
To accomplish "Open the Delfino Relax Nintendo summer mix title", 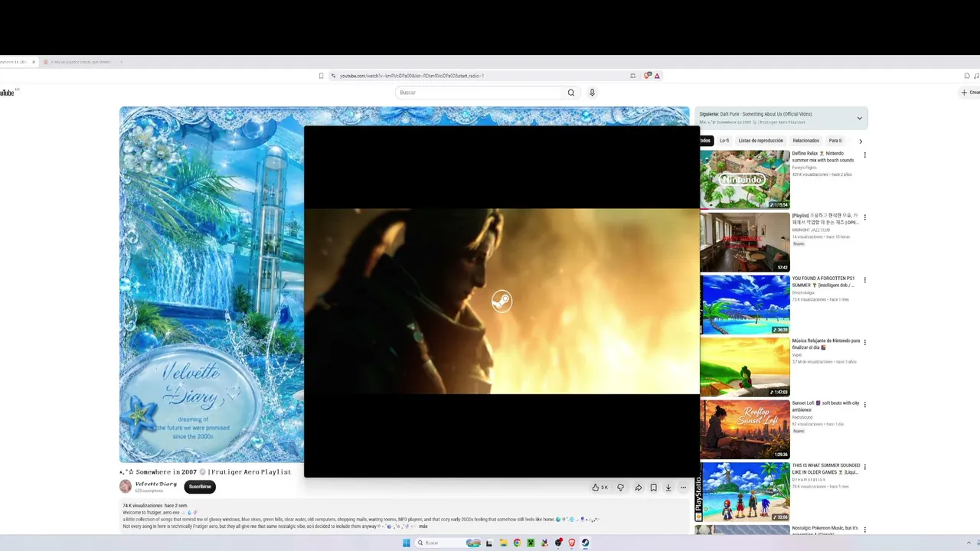I will [823, 157].
